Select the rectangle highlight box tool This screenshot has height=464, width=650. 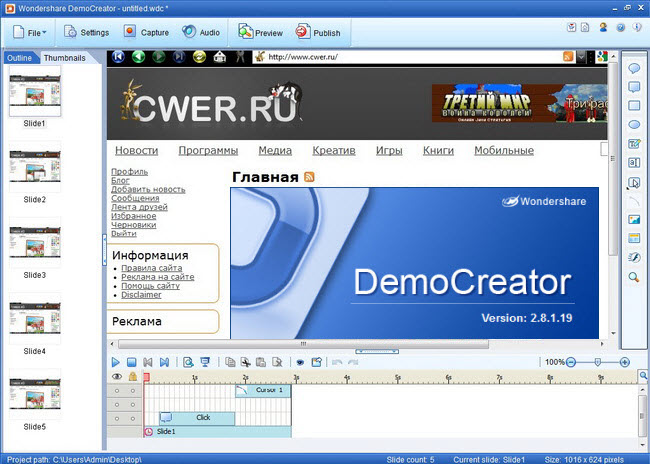point(633,105)
